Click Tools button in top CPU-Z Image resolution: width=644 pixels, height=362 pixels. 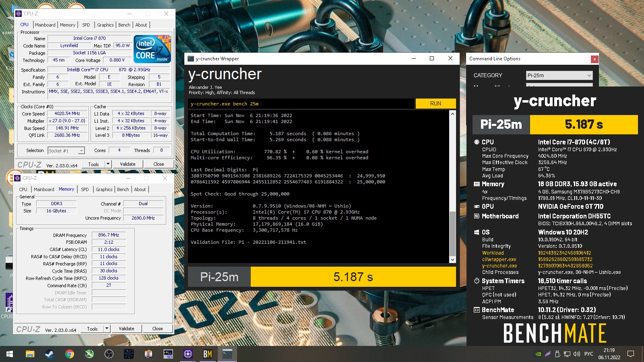click(x=94, y=164)
